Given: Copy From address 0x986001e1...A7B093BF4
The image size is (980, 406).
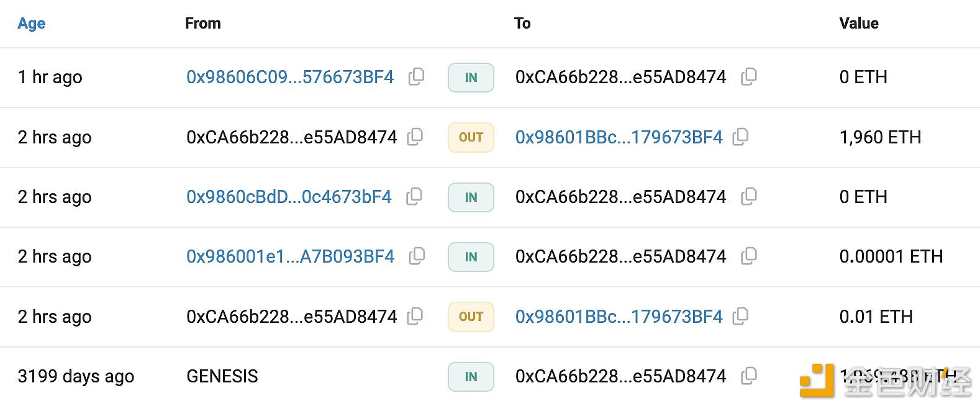Looking at the screenshot, I should coord(417,256).
